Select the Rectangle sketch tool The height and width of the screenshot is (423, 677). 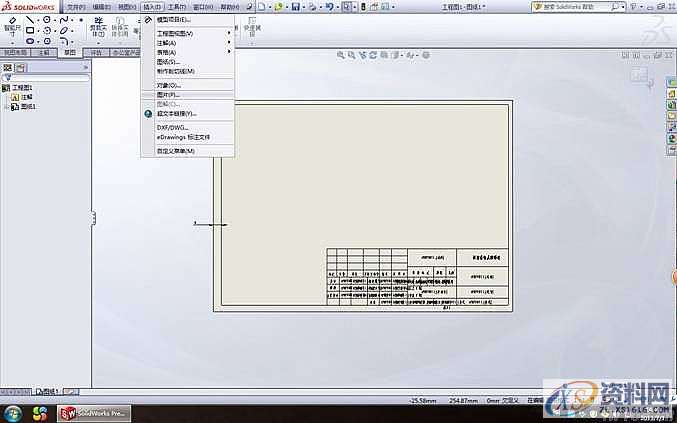pyautogui.click(x=30, y=30)
